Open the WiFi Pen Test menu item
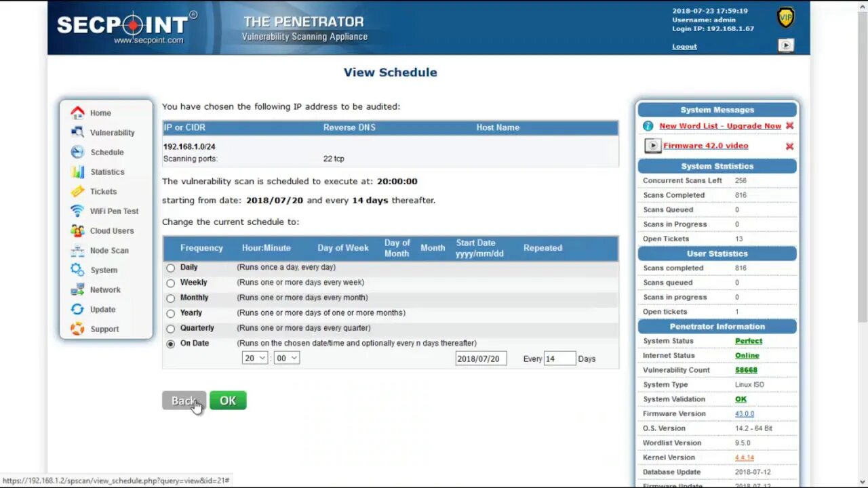Screen dimensions: 868x488 point(114,211)
